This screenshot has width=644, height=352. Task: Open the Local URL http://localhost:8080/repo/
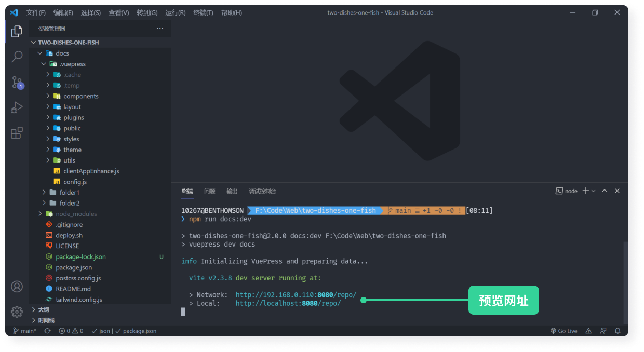click(288, 303)
